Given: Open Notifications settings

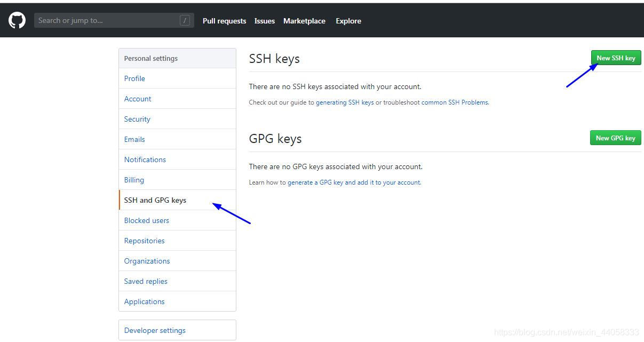Looking at the screenshot, I should [145, 160].
